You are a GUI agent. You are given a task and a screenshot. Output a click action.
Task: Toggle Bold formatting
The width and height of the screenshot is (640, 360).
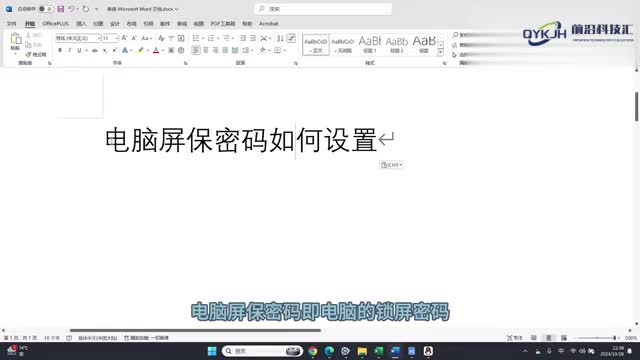tap(60, 50)
